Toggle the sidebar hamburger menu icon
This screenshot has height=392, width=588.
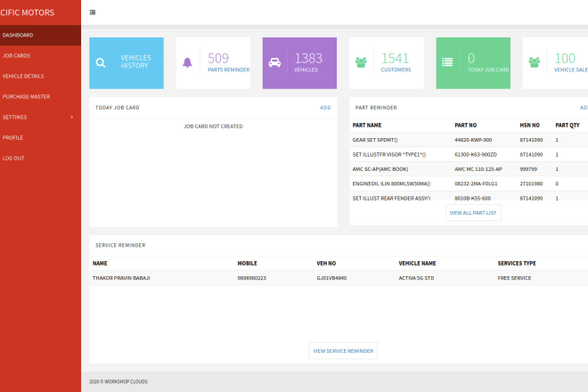tap(93, 12)
